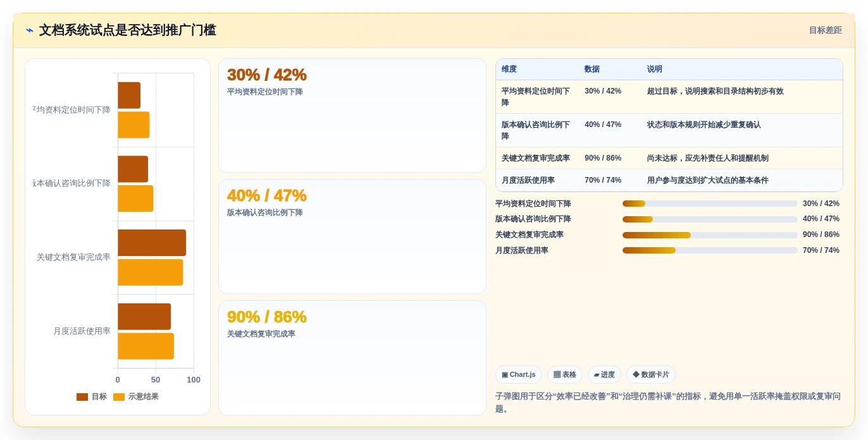This screenshot has width=868, height=440.
Task: Click progress value 70% / 74%
Action: (x=821, y=250)
